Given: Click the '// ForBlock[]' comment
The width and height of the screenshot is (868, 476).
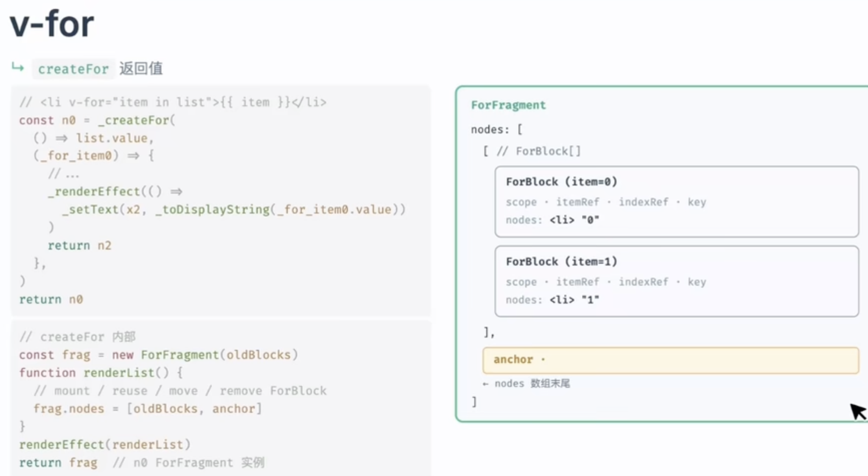Looking at the screenshot, I should pyautogui.click(x=538, y=151).
